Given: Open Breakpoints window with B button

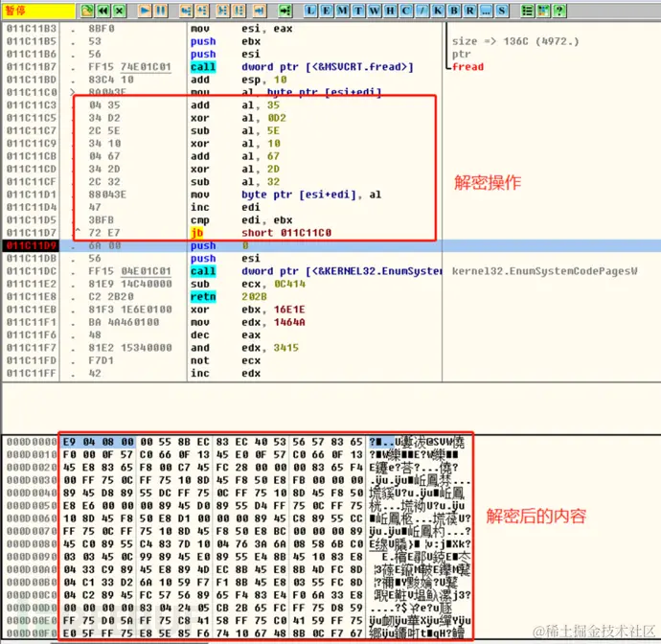Looking at the screenshot, I should 454,11.
